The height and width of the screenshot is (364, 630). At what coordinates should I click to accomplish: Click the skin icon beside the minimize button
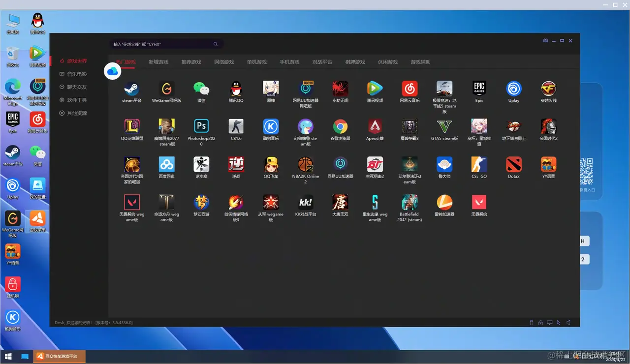(545, 41)
